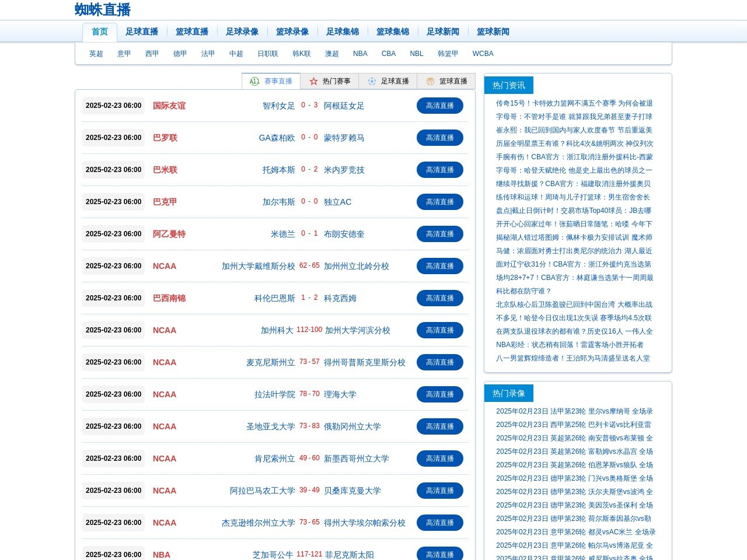The image size is (747, 560).
Task: Select the NBL league link
Action: coord(417,54)
